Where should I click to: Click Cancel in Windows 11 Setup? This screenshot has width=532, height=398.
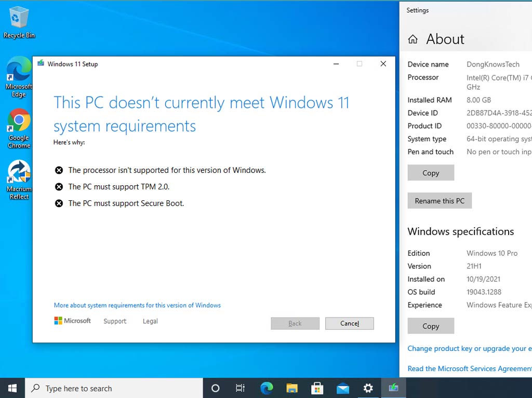350,323
